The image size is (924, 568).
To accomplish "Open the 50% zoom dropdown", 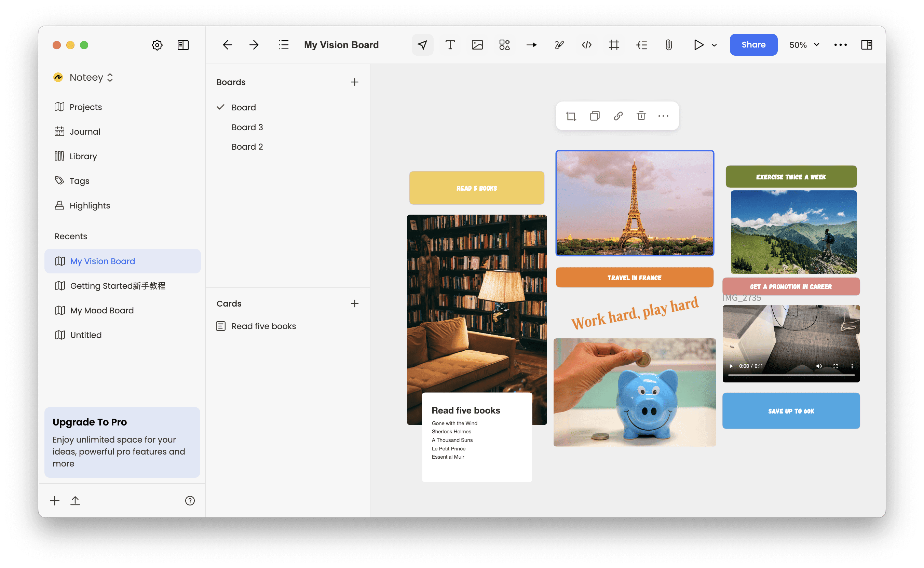I will click(x=804, y=45).
